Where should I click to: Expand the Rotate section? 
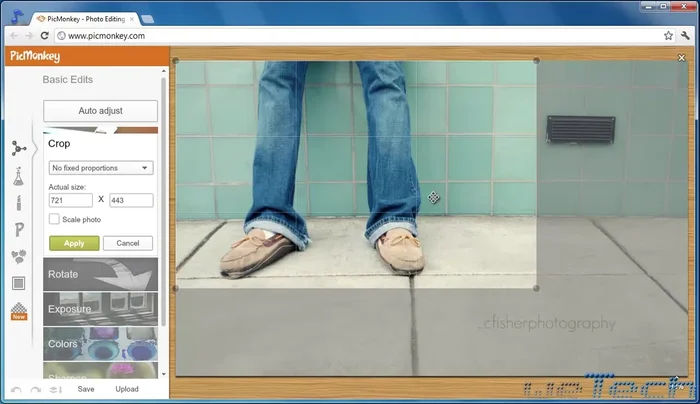click(100, 274)
